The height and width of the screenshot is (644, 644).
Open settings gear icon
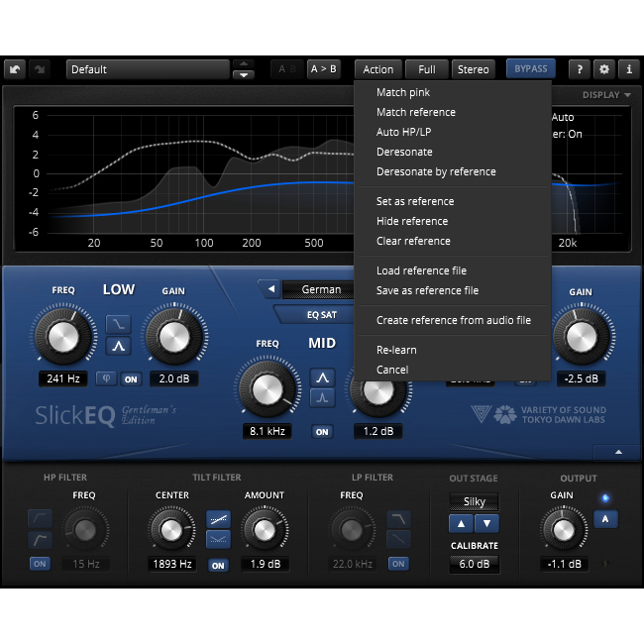[604, 69]
